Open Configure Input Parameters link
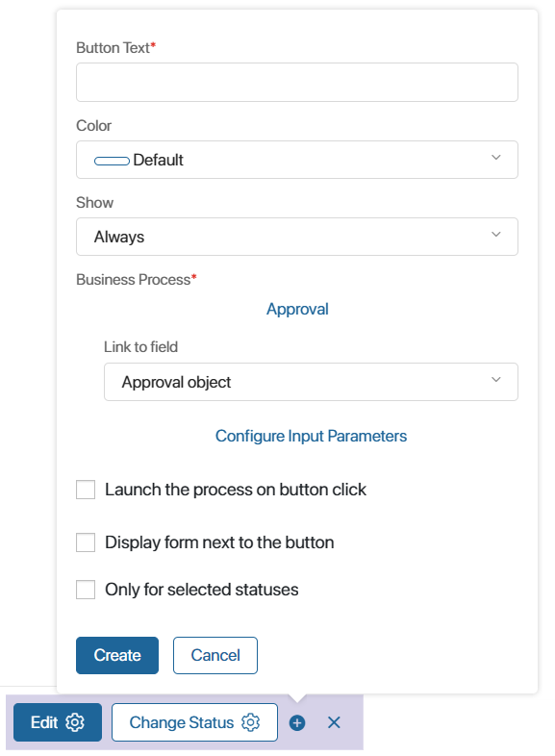Screen dimensions: 555x756 [311, 436]
